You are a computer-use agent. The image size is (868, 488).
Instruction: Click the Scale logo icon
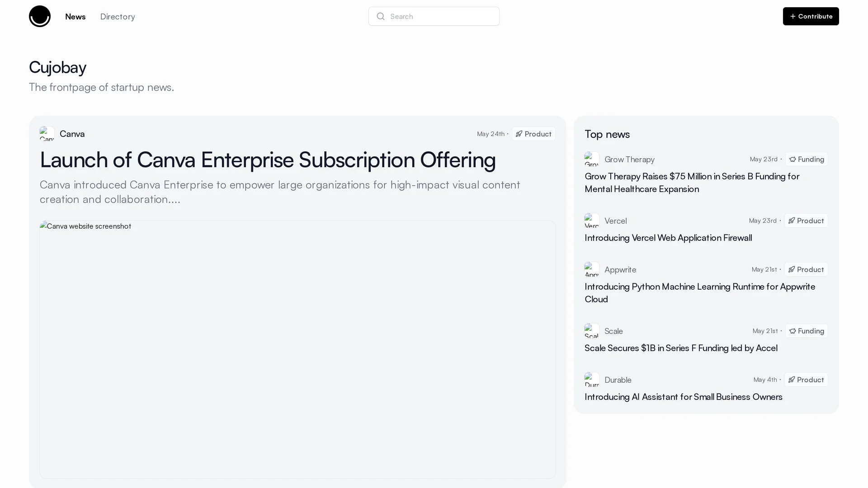point(592,331)
